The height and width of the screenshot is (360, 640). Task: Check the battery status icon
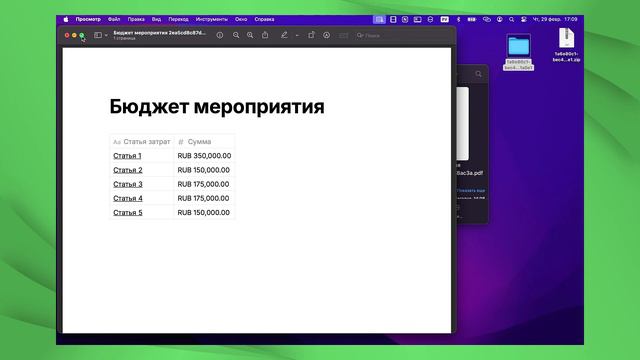472,19
